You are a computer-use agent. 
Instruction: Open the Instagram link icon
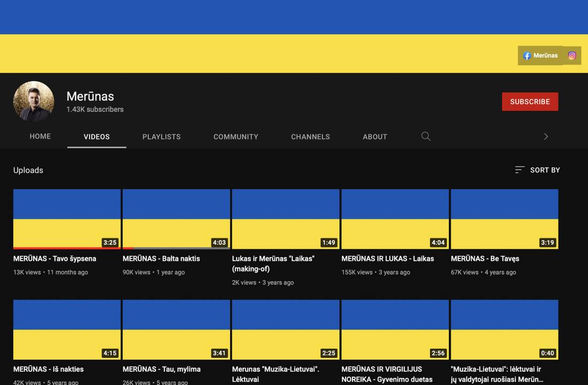click(x=572, y=56)
